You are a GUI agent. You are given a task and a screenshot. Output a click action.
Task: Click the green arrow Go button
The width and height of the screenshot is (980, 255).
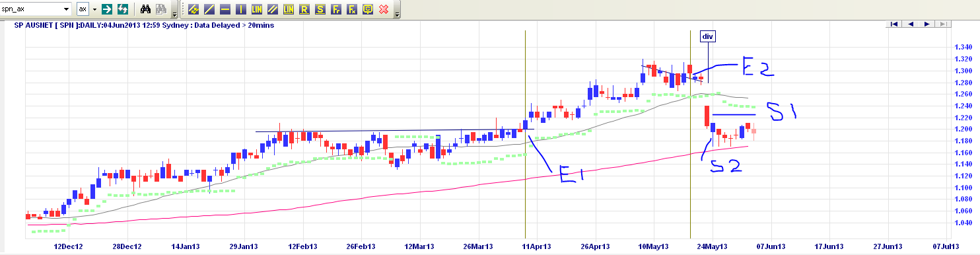coord(107,9)
